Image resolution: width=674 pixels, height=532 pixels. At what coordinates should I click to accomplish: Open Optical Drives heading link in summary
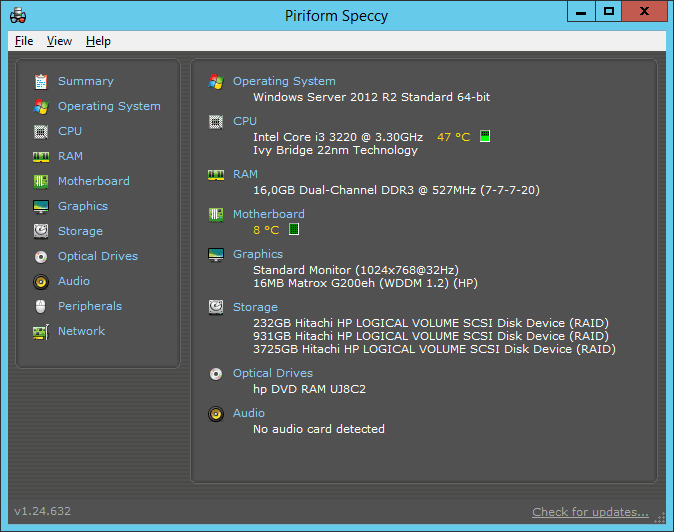[273, 373]
